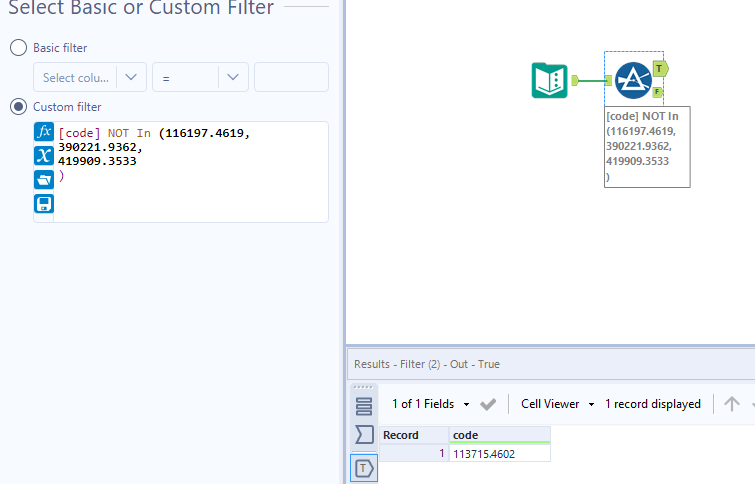Image resolution: width=755 pixels, height=484 pixels.
Task: Click inside the custom filter expression editor
Action: coord(191,172)
